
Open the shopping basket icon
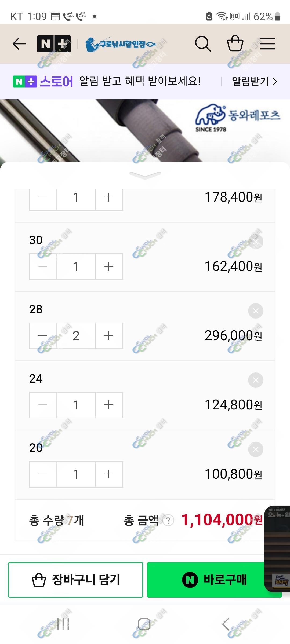tap(235, 43)
